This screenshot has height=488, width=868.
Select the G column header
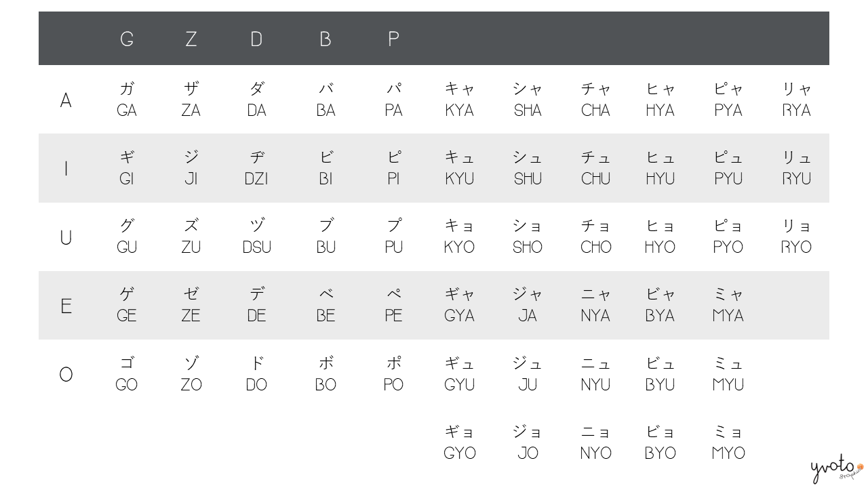click(x=127, y=39)
